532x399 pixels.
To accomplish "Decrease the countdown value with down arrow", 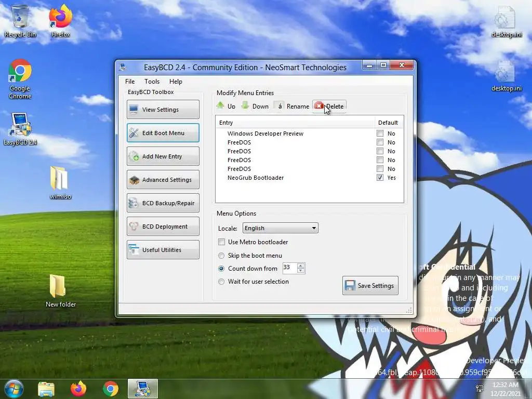I will (x=301, y=271).
